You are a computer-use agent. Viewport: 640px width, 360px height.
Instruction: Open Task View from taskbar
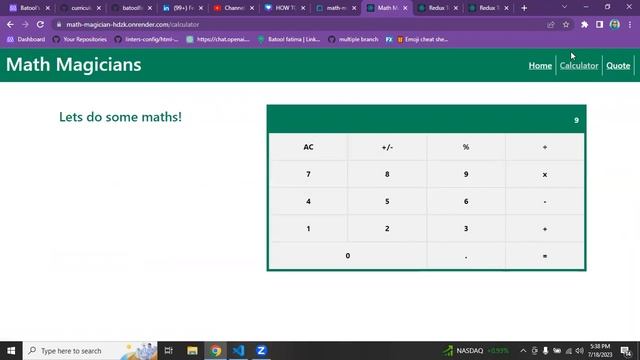(169, 351)
